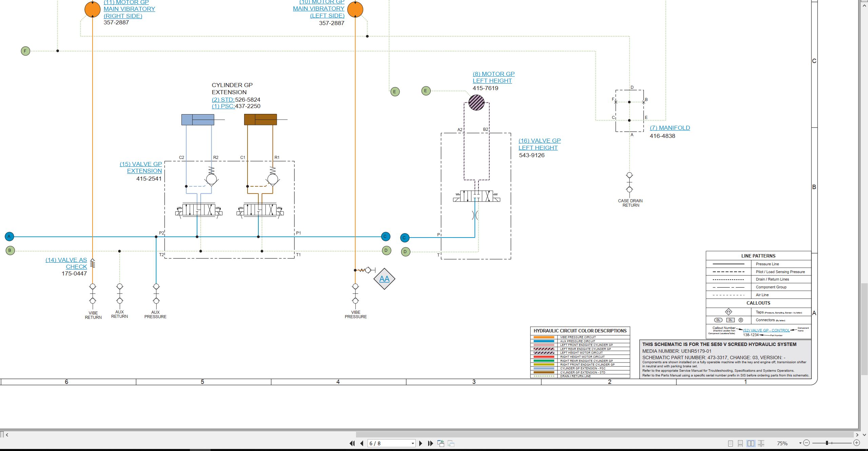Click the zoom slider handle
The image size is (868, 451).
[827, 443]
